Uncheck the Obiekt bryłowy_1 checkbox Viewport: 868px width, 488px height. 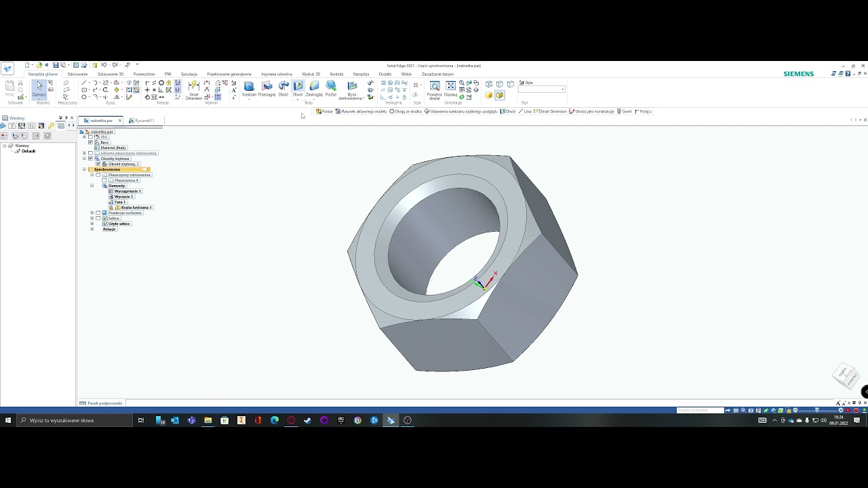tap(98, 164)
